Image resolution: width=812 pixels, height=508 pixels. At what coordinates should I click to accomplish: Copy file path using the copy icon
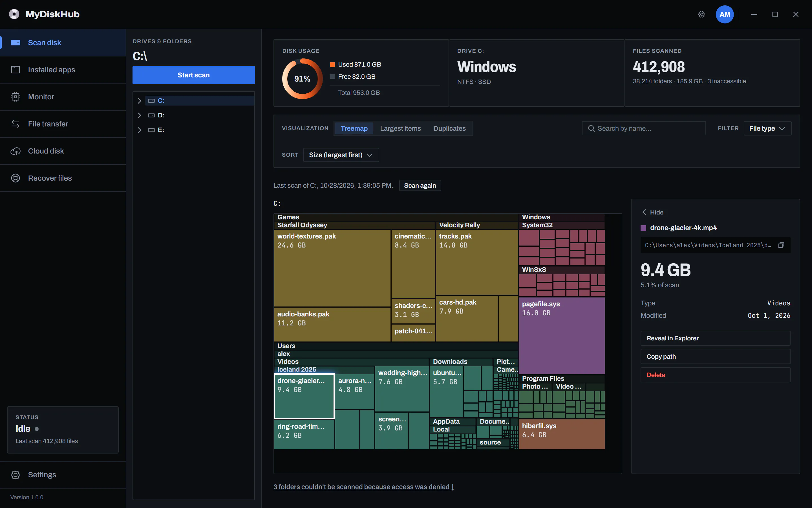tap(781, 245)
